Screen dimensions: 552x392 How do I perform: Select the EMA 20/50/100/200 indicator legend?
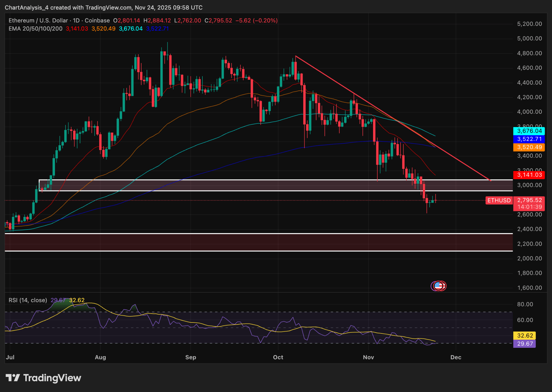pyautogui.click(x=36, y=29)
